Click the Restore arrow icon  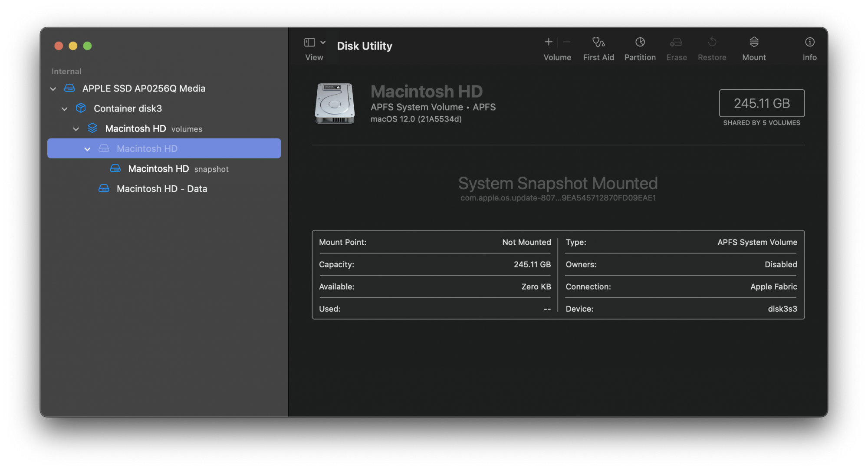tap(712, 42)
